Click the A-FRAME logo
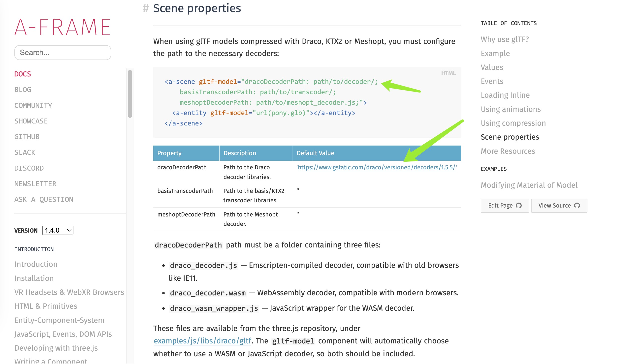Screen dimensions: 642x364 (x=63, y=27)
